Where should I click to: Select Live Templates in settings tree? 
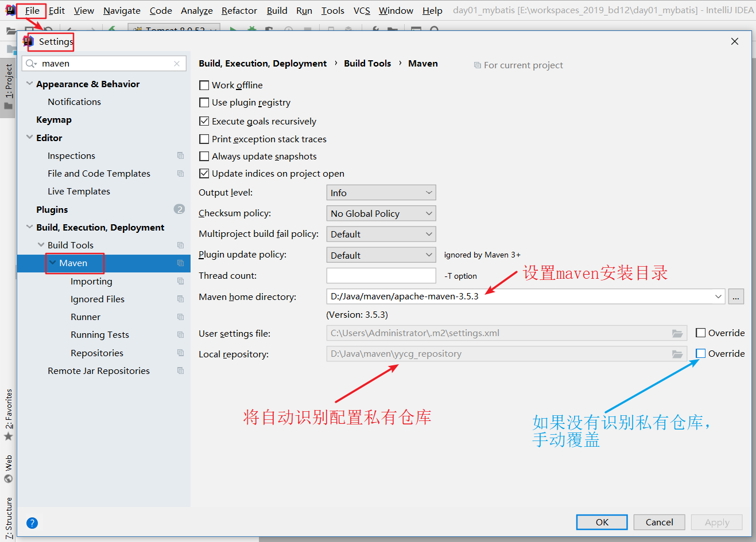(79, 191)
